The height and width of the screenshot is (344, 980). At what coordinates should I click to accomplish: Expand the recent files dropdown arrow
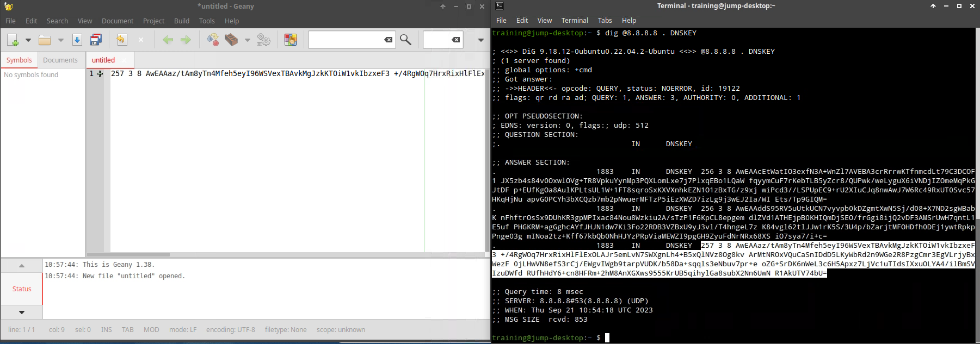(61, 40)
